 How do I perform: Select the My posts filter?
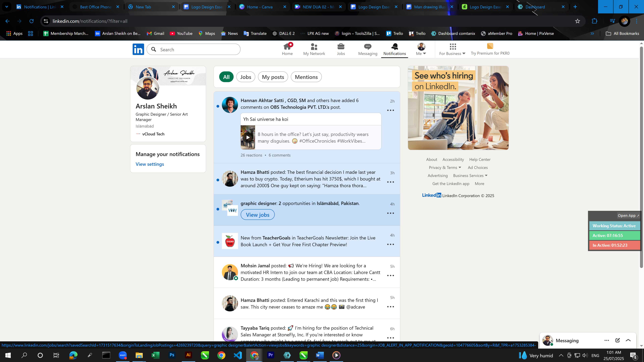click(273, 77)
